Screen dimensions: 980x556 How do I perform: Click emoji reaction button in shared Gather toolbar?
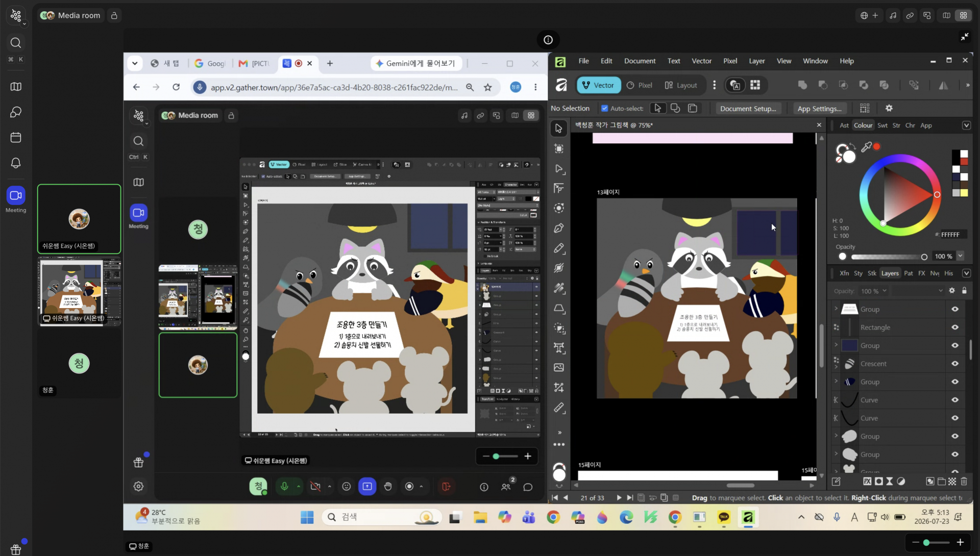point(347,487)
